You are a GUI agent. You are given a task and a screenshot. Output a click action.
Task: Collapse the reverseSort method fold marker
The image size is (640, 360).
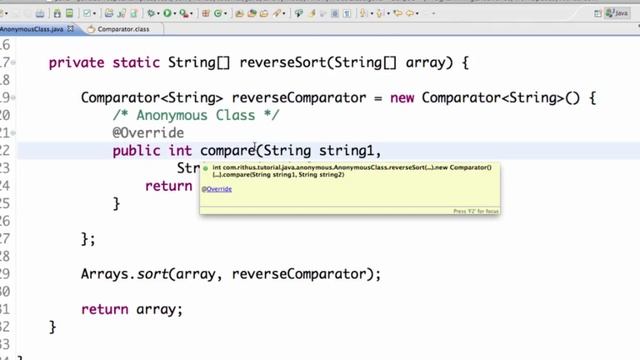pos(13,62)
